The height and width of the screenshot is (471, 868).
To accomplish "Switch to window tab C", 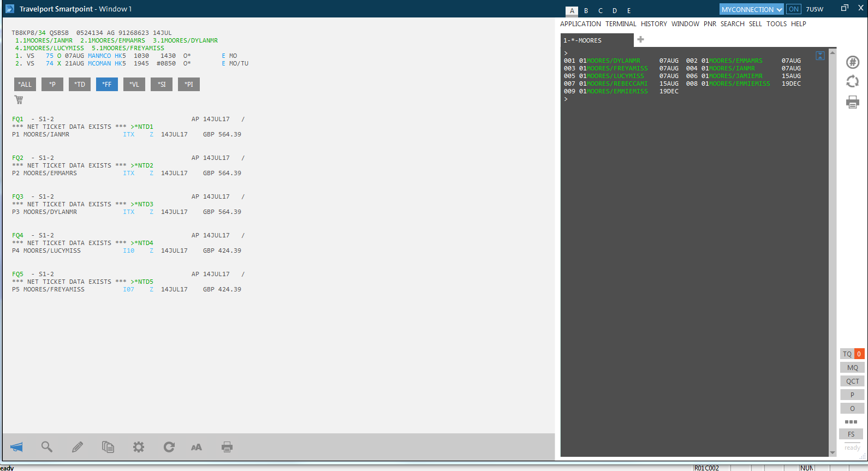I will (x=601, y=11).
